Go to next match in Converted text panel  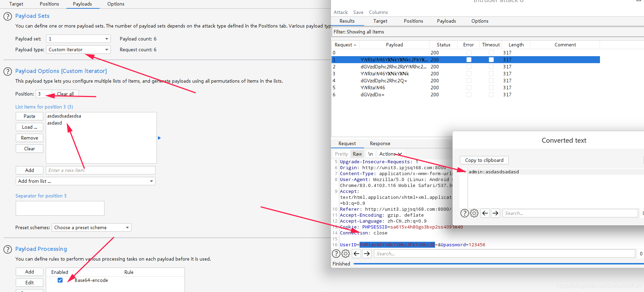(495, 213)
